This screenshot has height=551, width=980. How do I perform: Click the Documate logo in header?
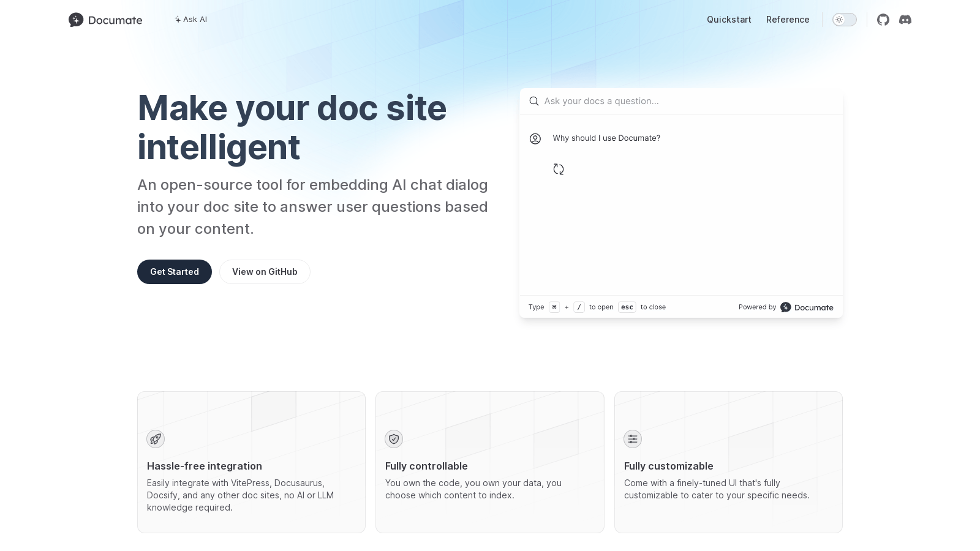coord(105,20)
